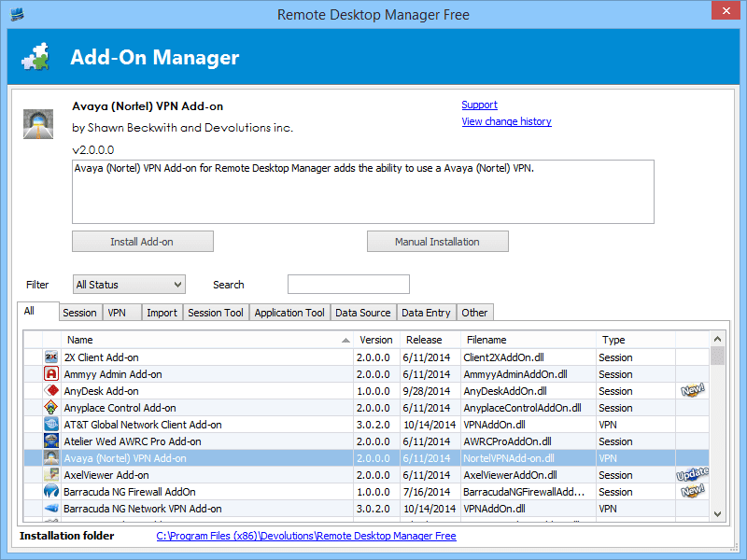
Task: Click the Install Add-on button
Action: coord(143,242)
